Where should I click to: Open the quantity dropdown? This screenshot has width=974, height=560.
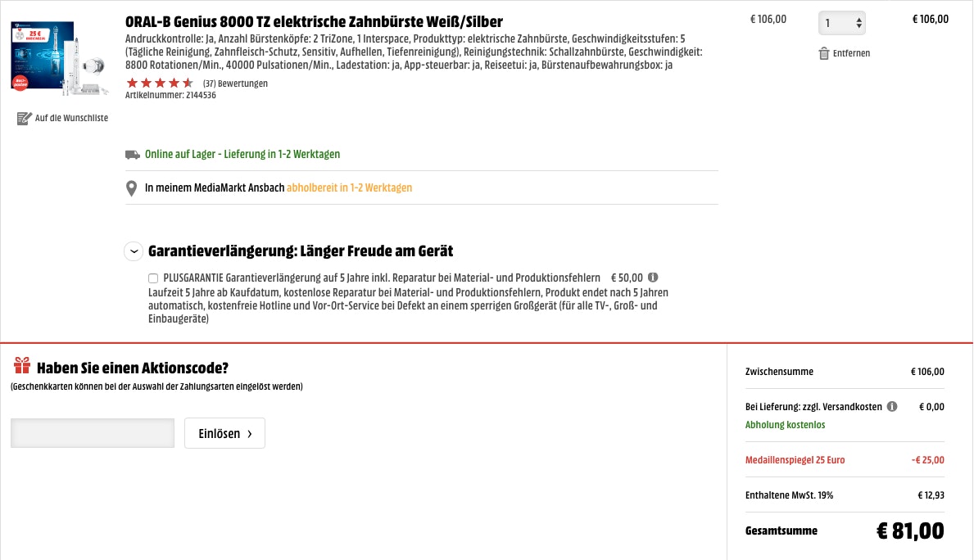coord(841,24)
